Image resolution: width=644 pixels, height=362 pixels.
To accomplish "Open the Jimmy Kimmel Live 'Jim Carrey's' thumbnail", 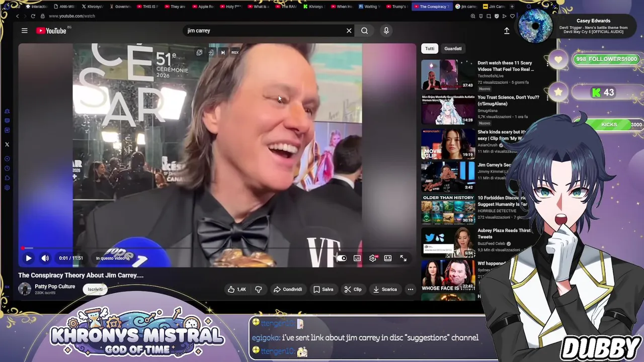I will coord(448,177).
